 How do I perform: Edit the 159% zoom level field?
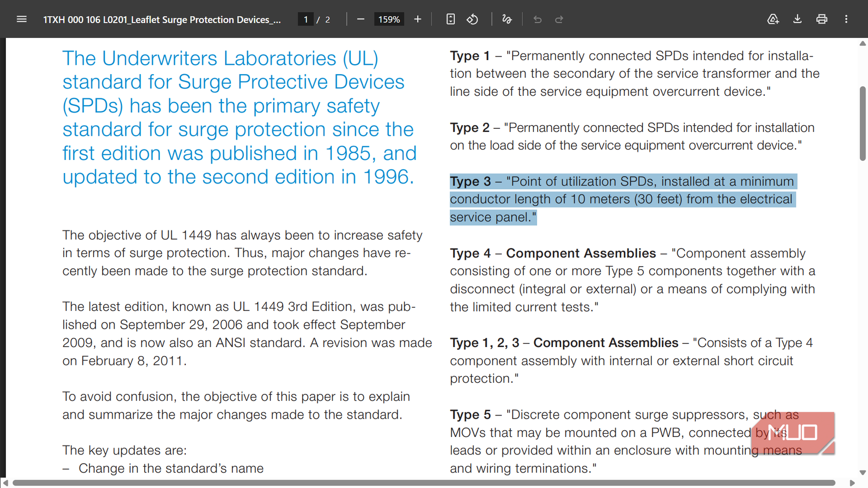pos(389,19)
